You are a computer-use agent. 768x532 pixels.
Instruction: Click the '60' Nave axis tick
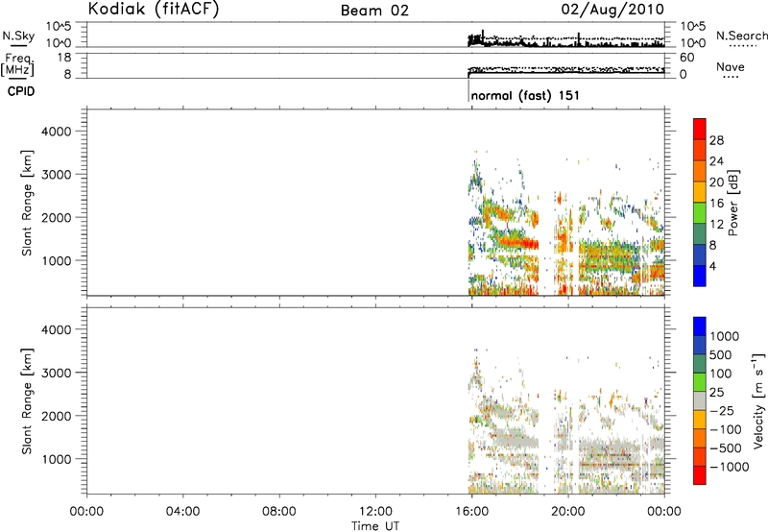click(x=687, y=58)
